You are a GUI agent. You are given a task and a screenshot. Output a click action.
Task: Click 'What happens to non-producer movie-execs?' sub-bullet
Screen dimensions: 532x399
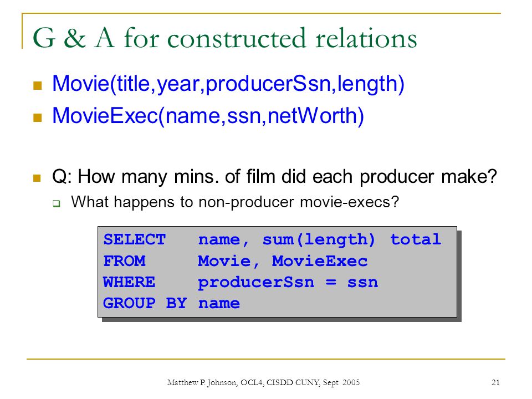pyautogui.click(x=235, y=202)
